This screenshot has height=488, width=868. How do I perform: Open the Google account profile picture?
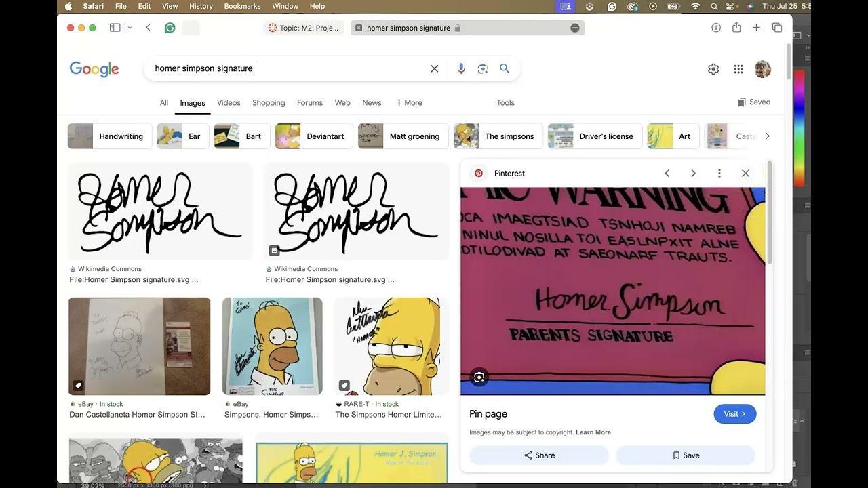763,69
